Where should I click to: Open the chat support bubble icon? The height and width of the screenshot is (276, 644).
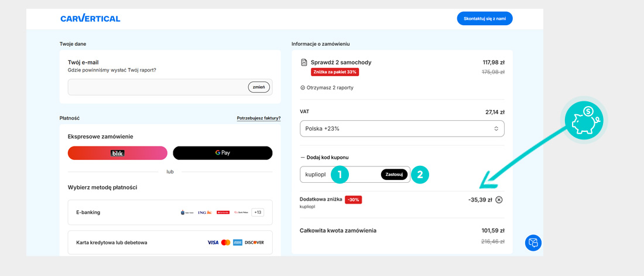[x=533, y=243]
